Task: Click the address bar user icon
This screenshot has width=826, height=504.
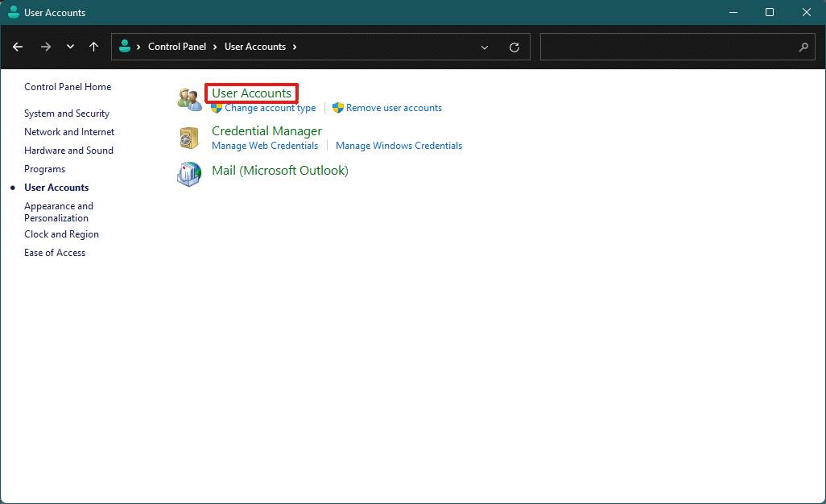Action: pos(125,47)
